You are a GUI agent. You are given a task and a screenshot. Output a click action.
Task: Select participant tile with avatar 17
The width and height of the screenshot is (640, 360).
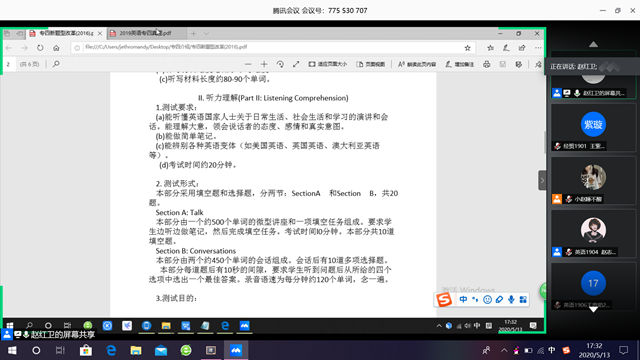[x=593, y=287]
